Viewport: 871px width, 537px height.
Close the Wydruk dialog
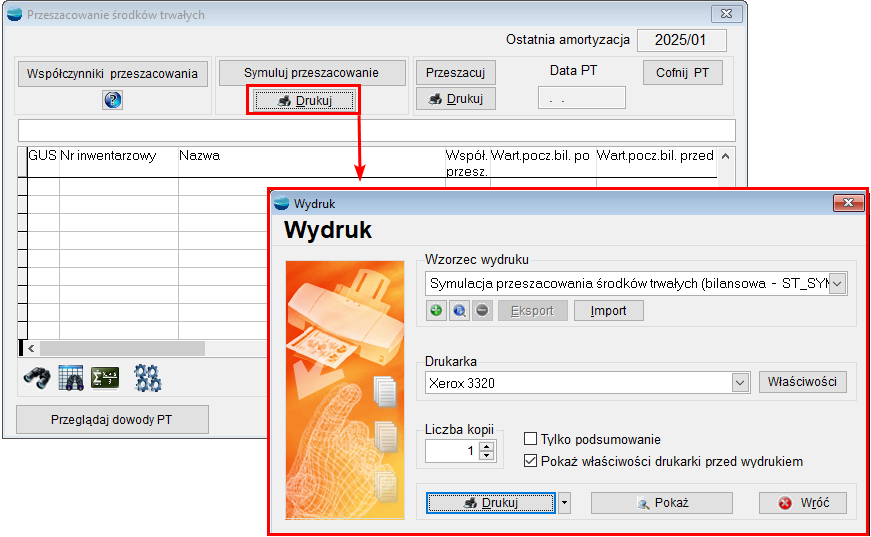coord(848,203)
